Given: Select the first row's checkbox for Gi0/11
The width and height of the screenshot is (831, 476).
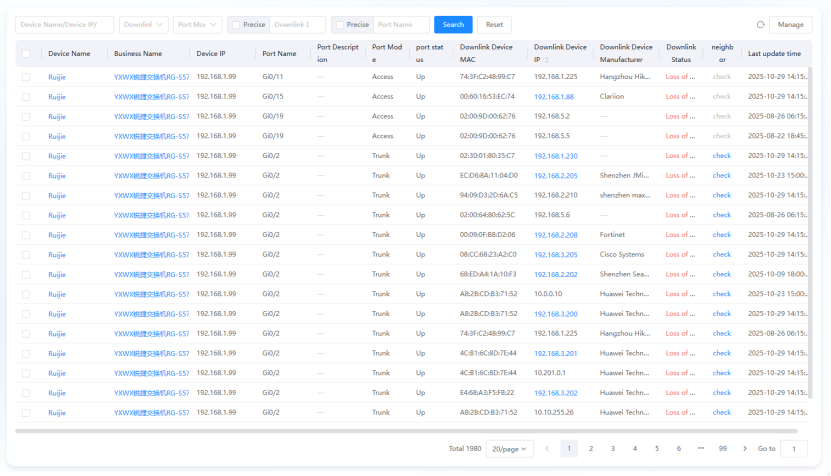Looking at the screenshot, I should click(x=26, y=77).
